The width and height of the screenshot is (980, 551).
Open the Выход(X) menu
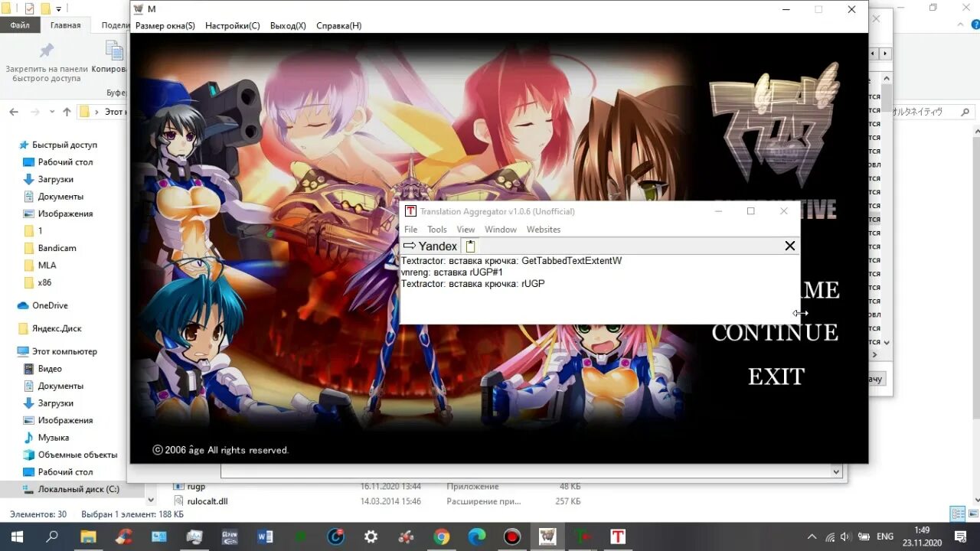pyautogui.click(x=288, y=26)
